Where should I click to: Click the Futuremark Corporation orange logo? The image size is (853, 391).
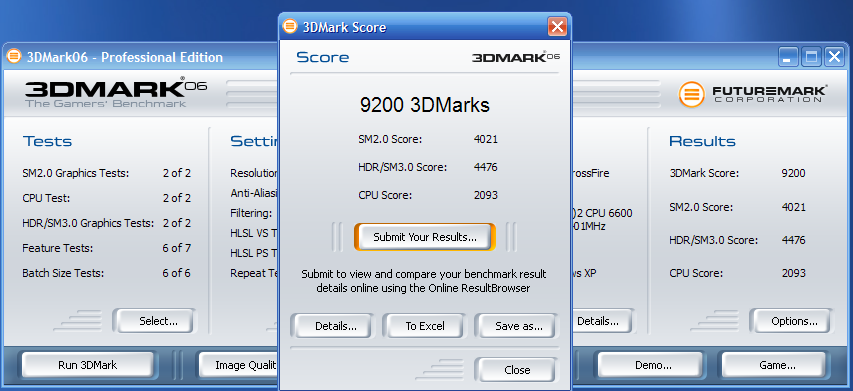[x=691, y=95]
